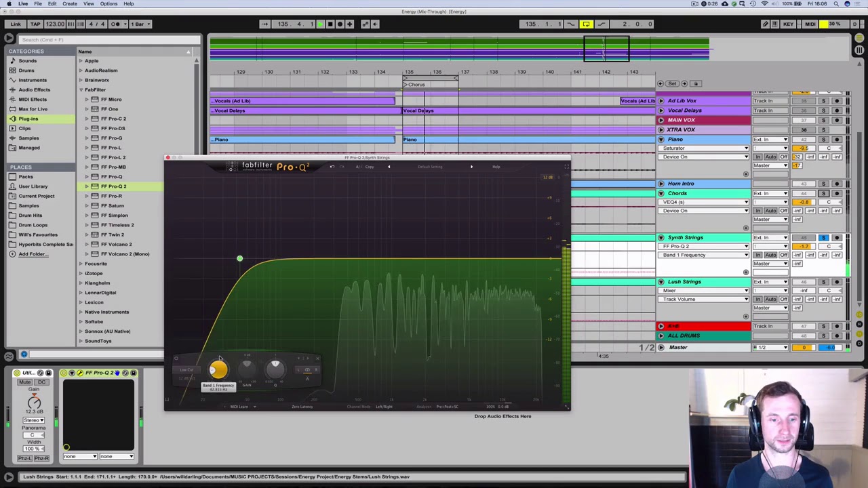Image resolution: width=868 pixels, height=488 pixels.
Task: Click the Re-enable Automation arrow button
Action: coord(375,24)
